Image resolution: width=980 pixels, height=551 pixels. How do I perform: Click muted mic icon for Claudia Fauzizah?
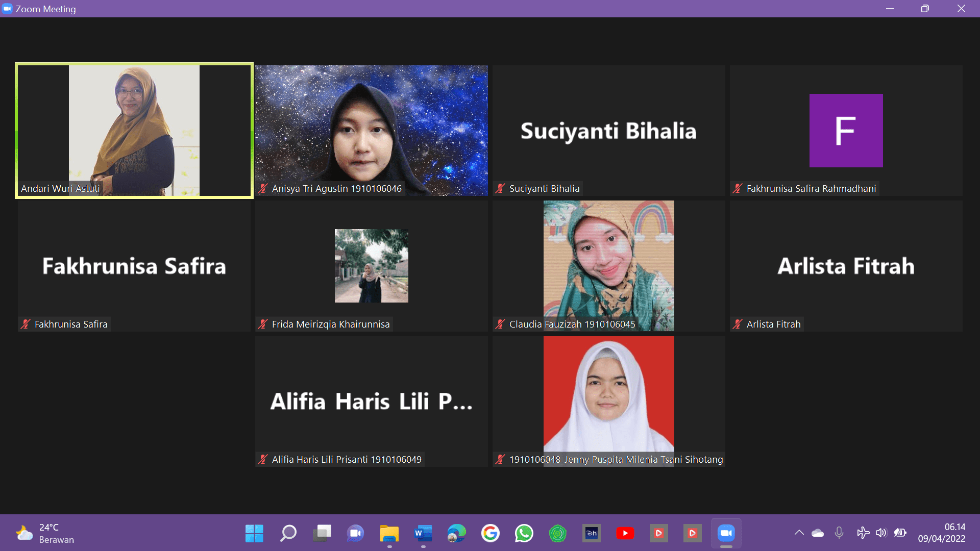click(500, 324)
